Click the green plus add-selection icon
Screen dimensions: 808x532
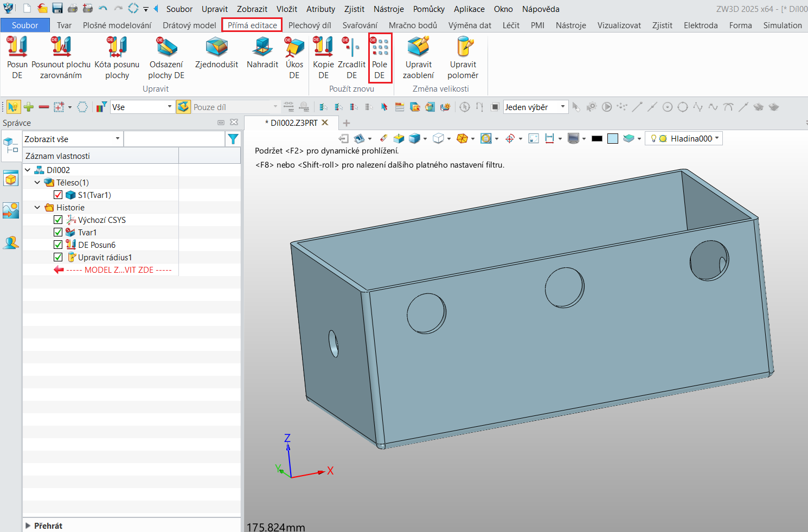(29, 107)
